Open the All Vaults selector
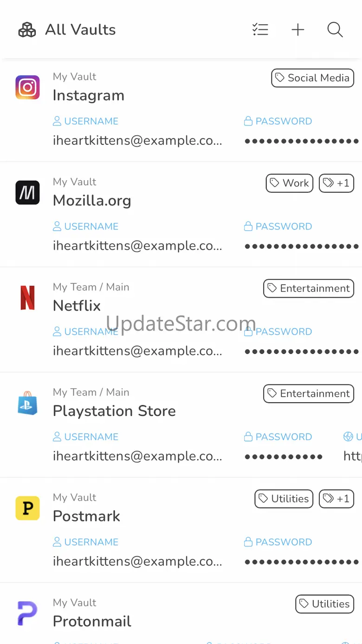 pyautogui.click(x=67, y=30)
